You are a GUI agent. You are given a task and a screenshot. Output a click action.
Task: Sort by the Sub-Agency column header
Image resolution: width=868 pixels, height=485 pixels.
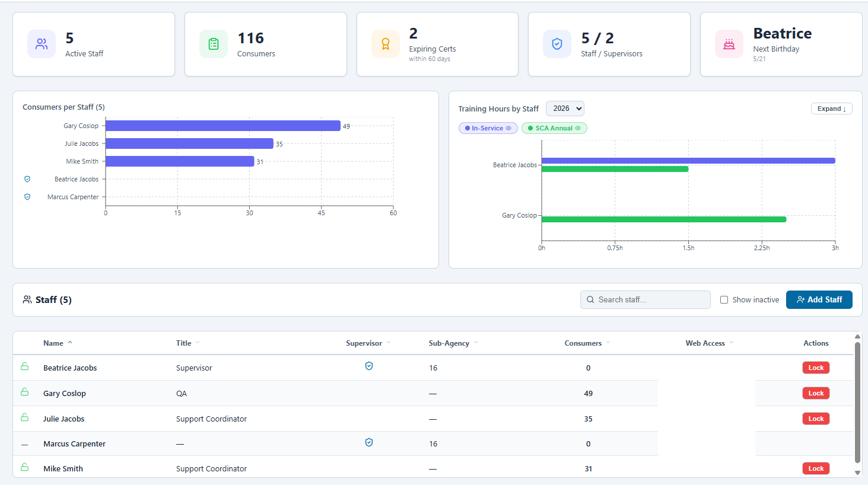(449, 343)
